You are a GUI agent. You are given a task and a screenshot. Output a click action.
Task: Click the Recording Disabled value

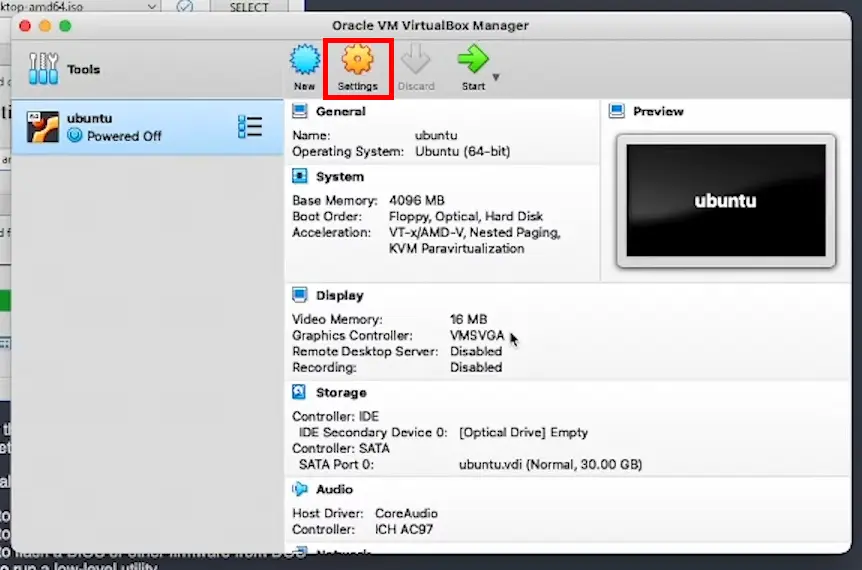[476, 367]
